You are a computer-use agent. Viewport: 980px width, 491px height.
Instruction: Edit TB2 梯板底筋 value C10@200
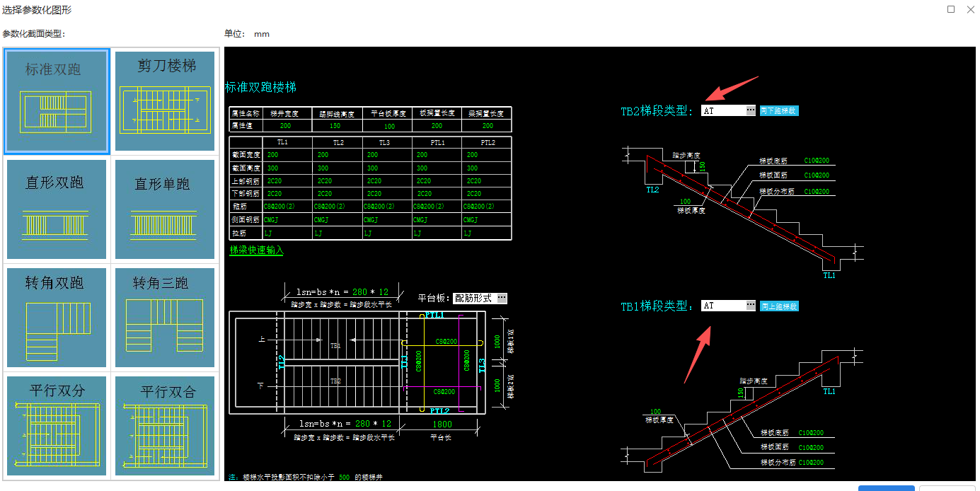[x=817, y=161]
